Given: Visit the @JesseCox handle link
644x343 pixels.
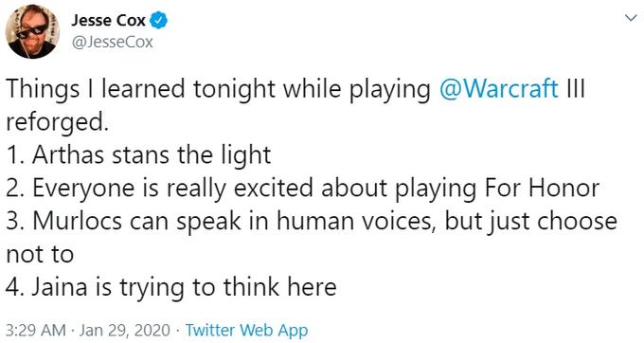Looking at the screenshot, I should tap(112, 42).
